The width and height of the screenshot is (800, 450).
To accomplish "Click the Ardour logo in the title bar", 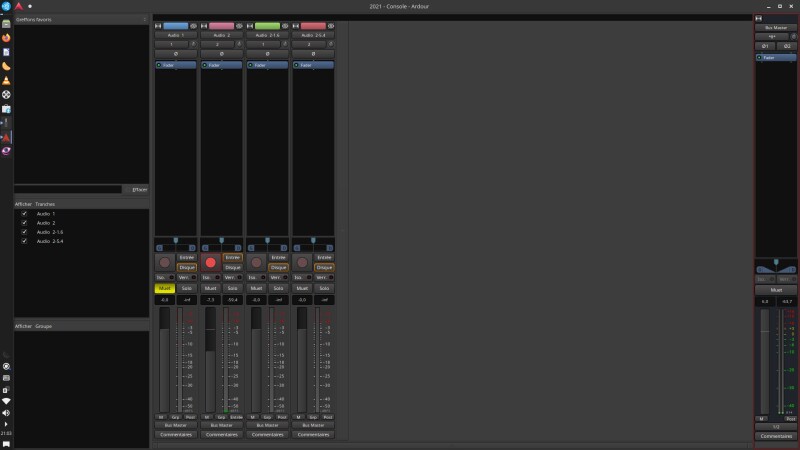I will 18,6.
